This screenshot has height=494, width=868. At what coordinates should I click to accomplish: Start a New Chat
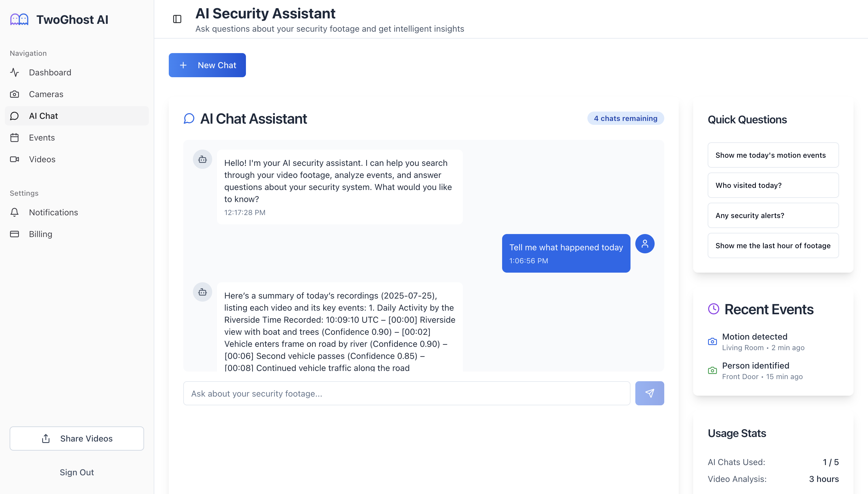(x=207, y=65)
